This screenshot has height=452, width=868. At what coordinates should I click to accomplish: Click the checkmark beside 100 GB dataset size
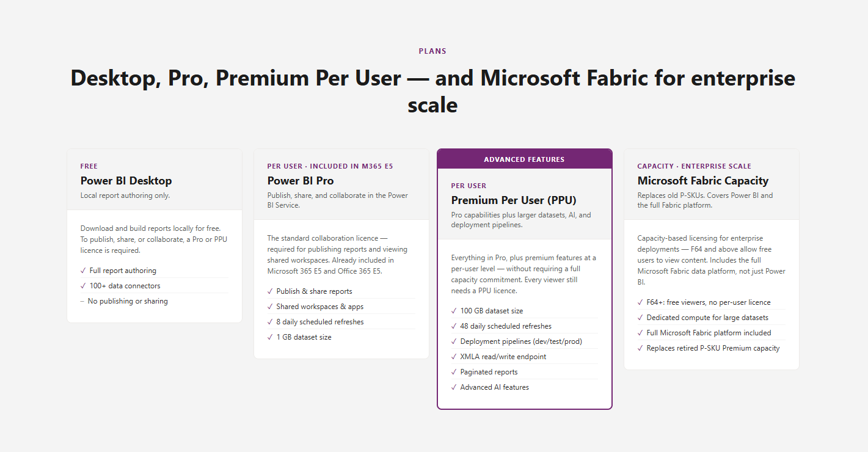pos(454,311)
